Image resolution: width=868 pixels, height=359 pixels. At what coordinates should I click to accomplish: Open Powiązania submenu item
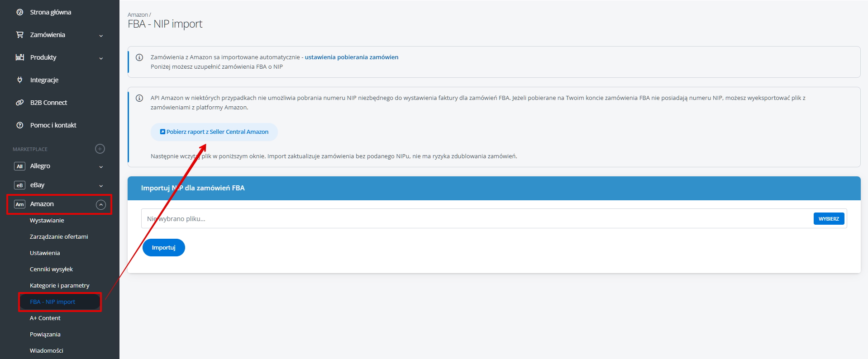pos(45,335)
